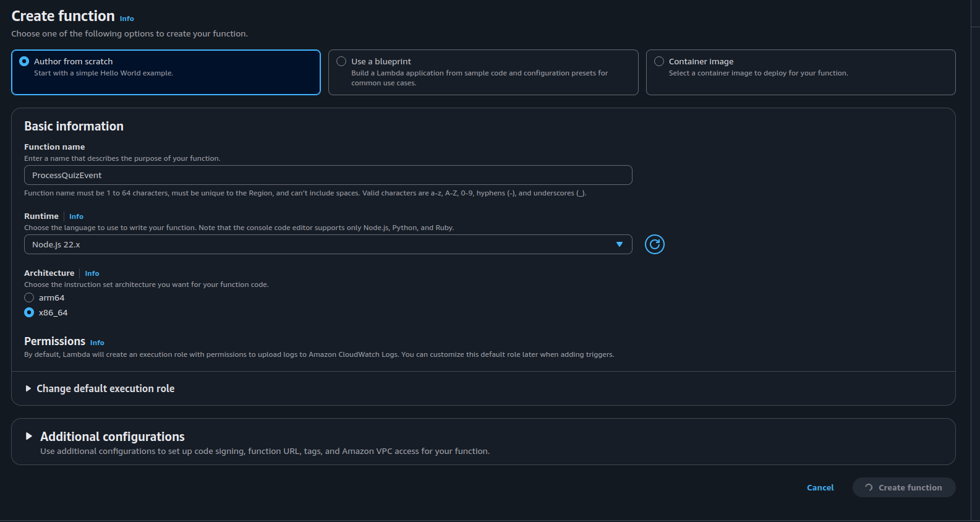Open Info link next to Create function
The width and height of the screenshot is (980, 522).
(x=127, y=19)
